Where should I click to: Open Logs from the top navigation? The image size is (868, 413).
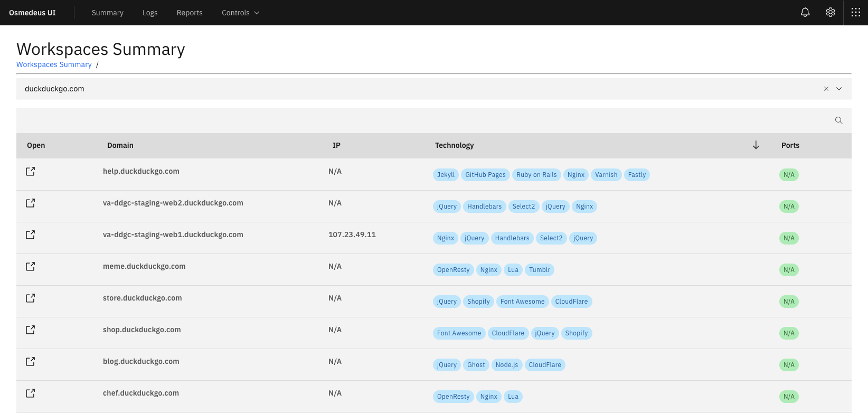tap(150, 13)
